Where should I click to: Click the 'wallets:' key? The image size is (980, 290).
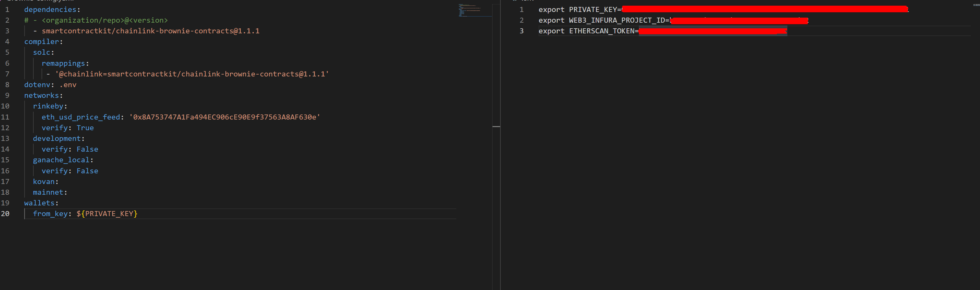tap(41, 203)
